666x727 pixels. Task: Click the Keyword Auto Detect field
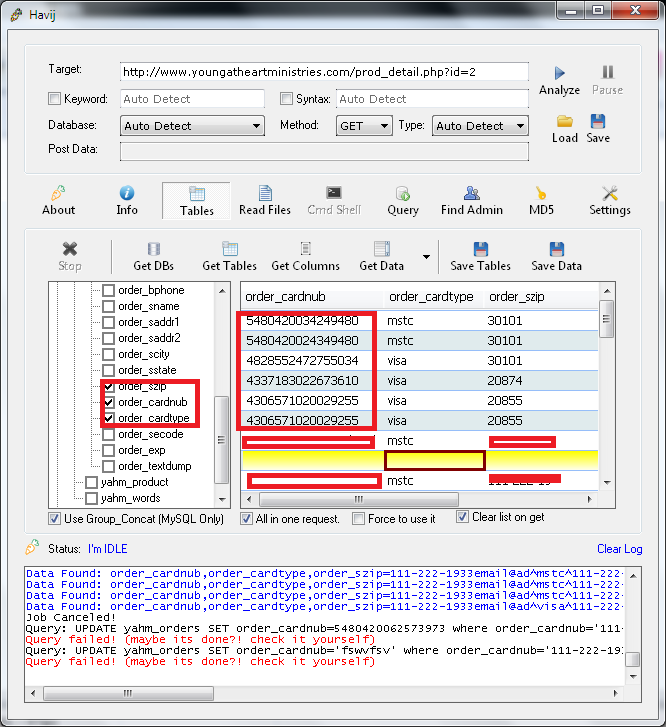click(192, 99)
